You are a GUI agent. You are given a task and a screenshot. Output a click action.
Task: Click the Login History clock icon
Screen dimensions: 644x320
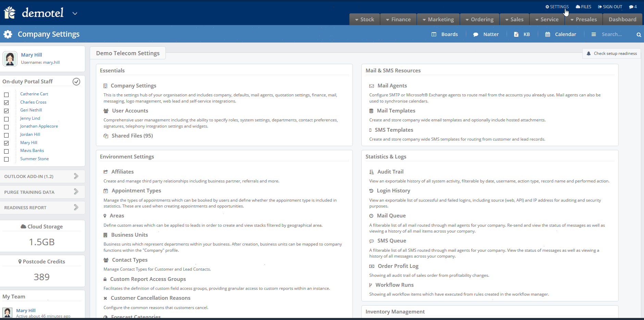click(x=371, y=191)
